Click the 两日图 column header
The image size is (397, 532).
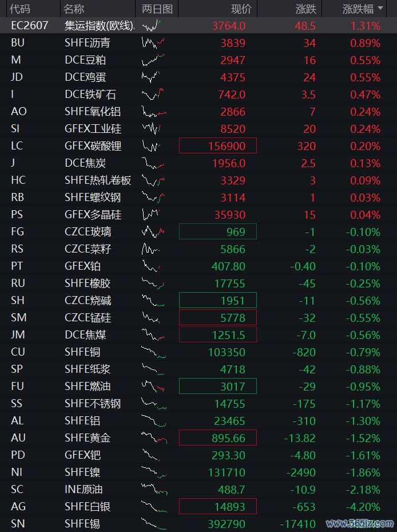157,9
